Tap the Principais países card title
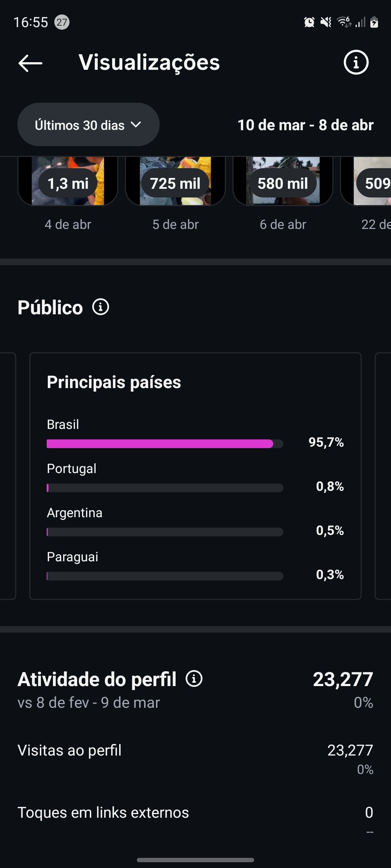The image size is (391, 868). point(114,382)
